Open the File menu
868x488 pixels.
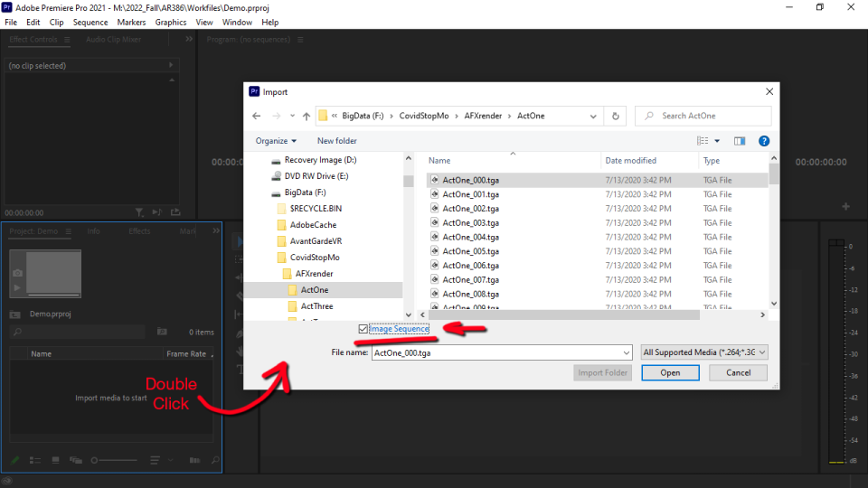(x=11, y=22)
